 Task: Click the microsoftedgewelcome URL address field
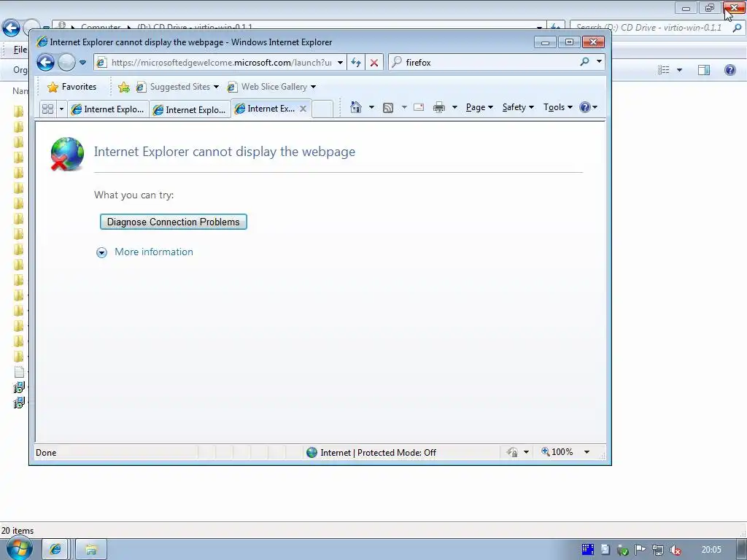coord(221,63)
